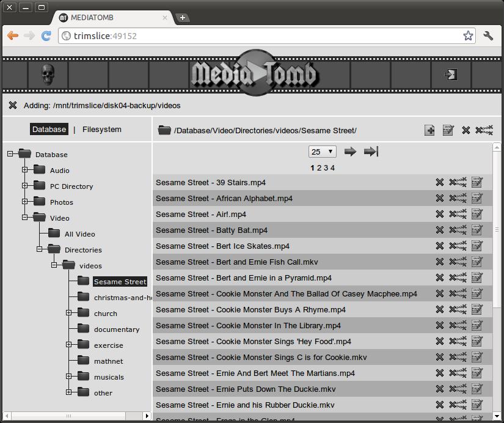Image resolution: width=504 pixels, height=423 pixels.
Task: Click the MediaTomb logout door icon
Action: [x=450, y=75]
